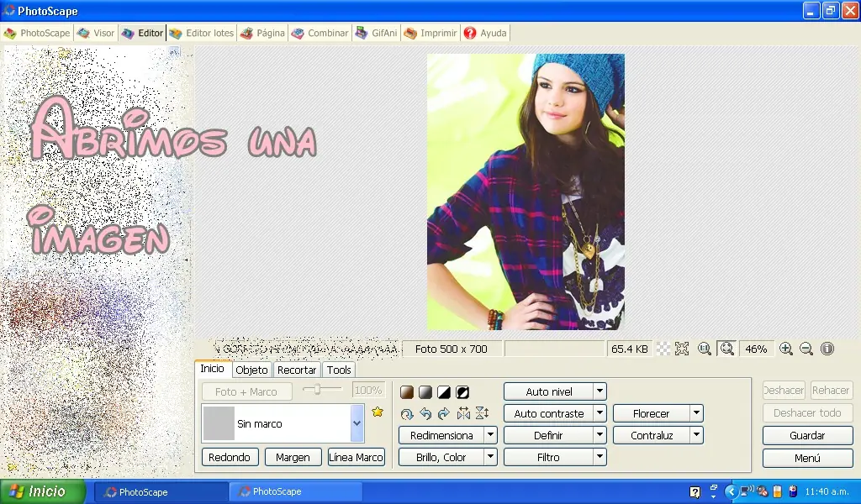
Task: Switch to the Visor tab
Action: pos(96,33)
